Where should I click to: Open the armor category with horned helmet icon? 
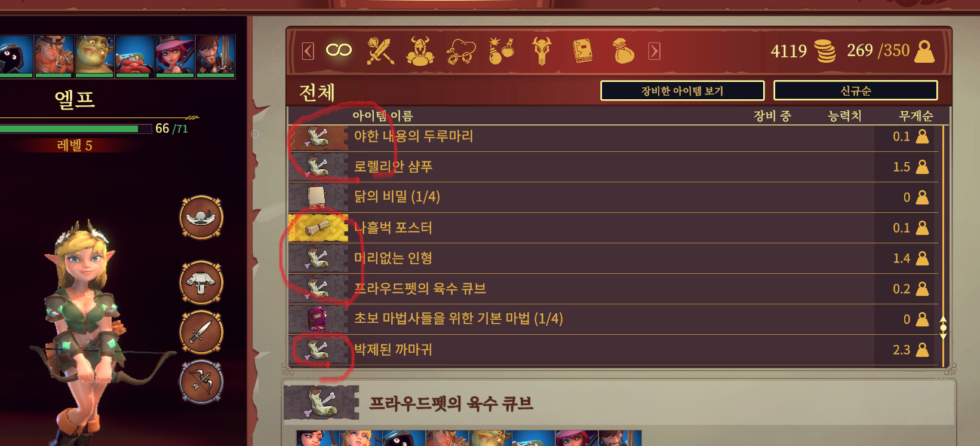click(420, 51)
